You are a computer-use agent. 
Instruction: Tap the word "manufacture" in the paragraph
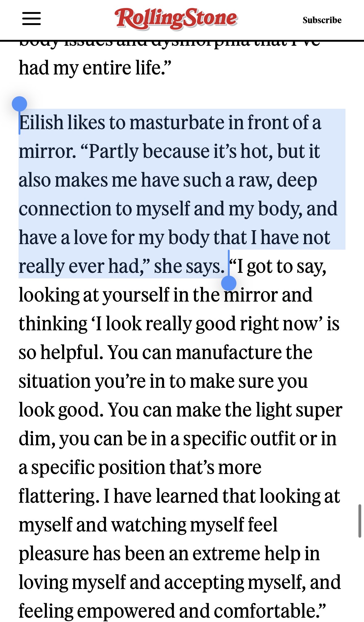point(228,352)
